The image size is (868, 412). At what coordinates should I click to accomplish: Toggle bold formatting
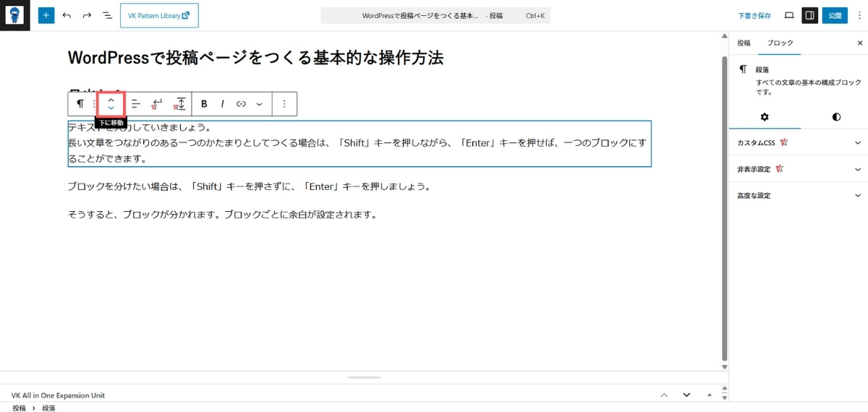click(x=205, y=104)
